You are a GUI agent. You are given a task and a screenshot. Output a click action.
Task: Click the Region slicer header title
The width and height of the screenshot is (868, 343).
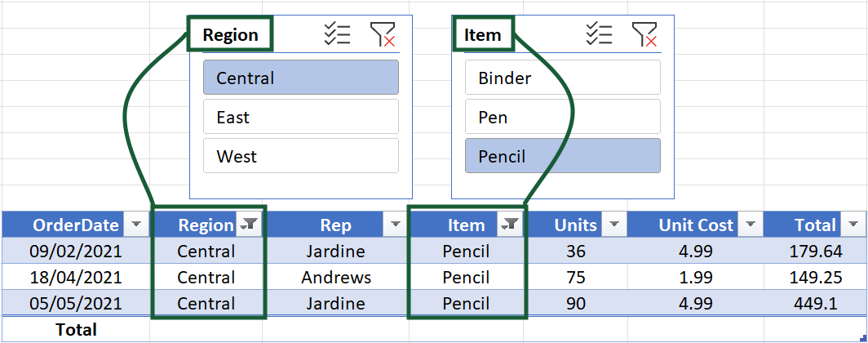[x=230, y=35]
